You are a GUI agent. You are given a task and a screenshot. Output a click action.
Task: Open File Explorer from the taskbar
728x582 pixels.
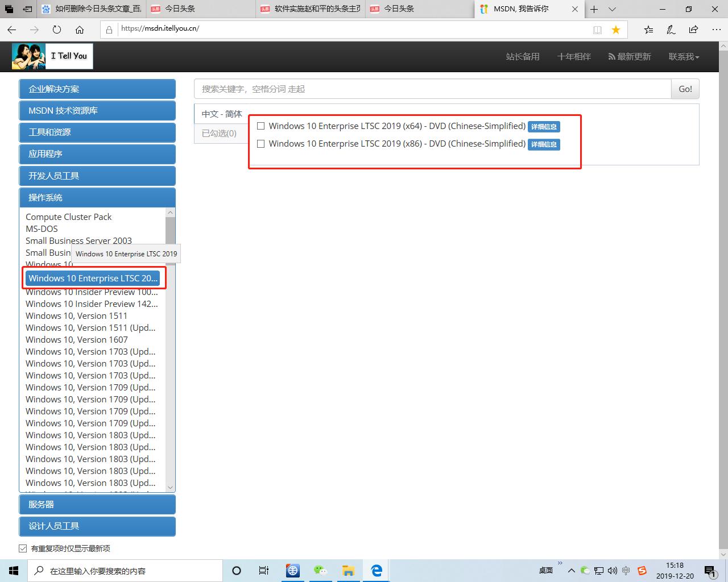tap(348, 571)
